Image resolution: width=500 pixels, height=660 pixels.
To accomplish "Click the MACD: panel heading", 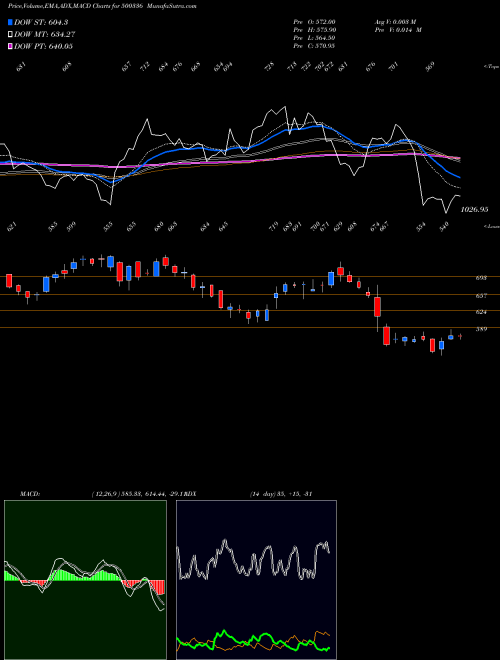I will coord(29,494).
